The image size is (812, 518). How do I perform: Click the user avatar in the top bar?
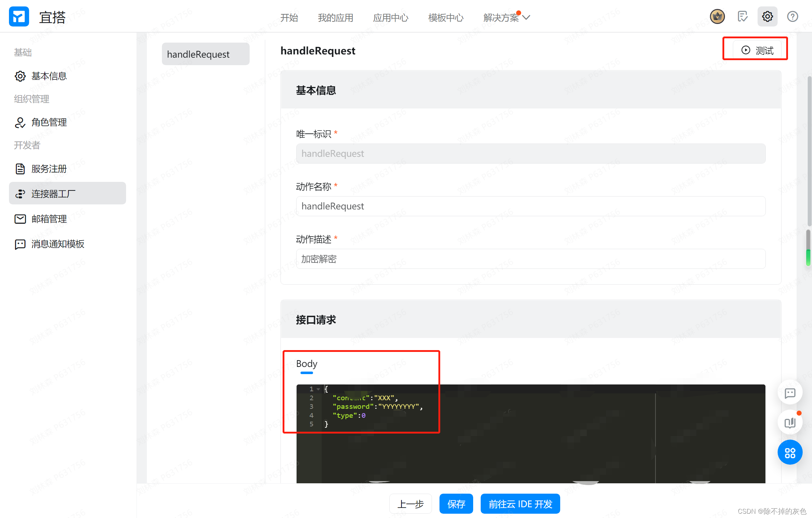pyautogui.click(x=717, y=16)
